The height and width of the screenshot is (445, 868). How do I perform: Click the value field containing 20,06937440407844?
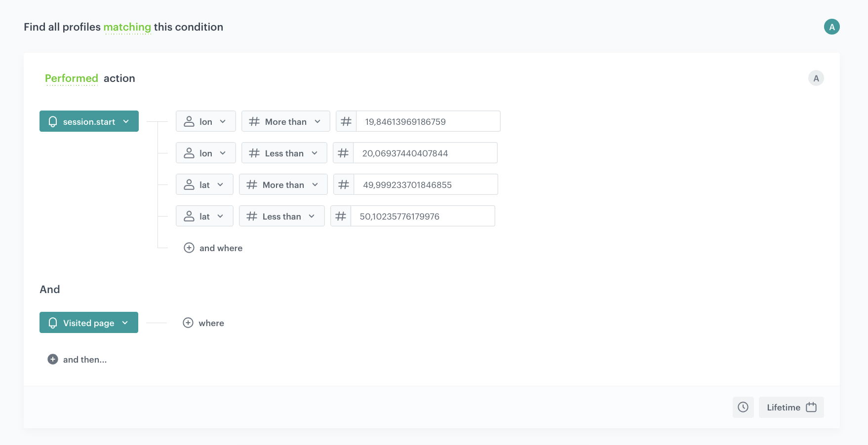pyautogui.click(x=425, y=153)
